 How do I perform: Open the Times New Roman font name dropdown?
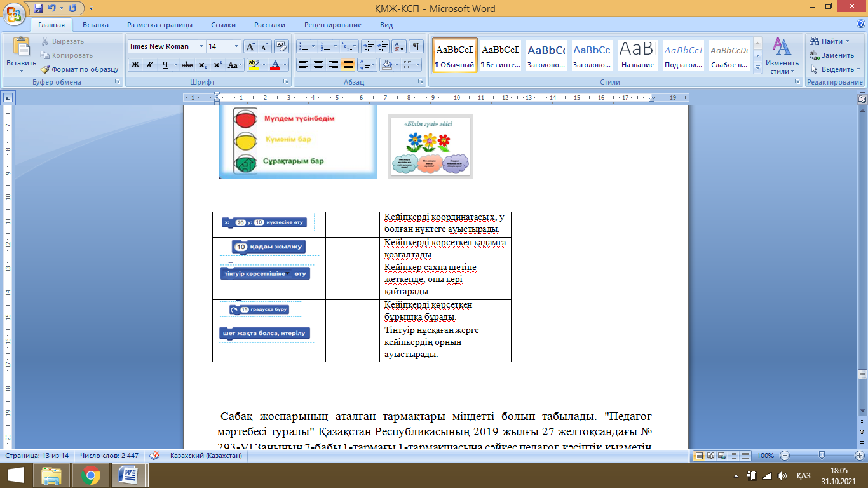pos(202,46)
